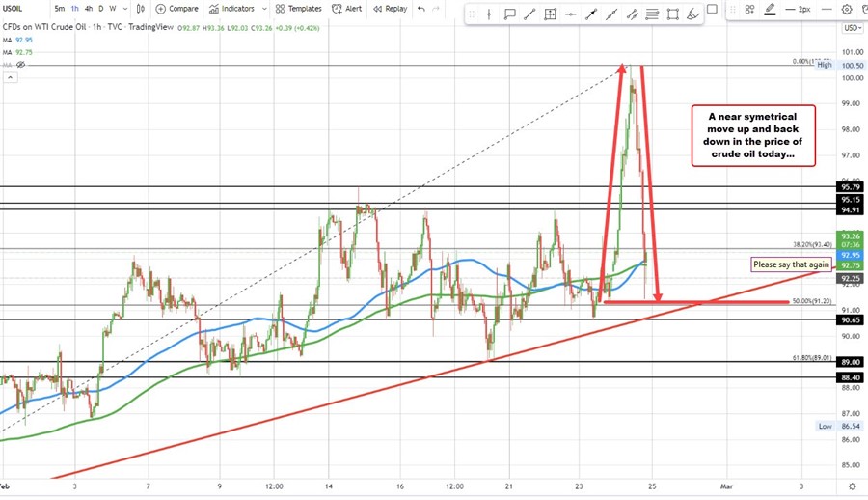Screen dimensions: 868x500
Task: Select the Fibonacci retracement tool
Action: (652, 15)
